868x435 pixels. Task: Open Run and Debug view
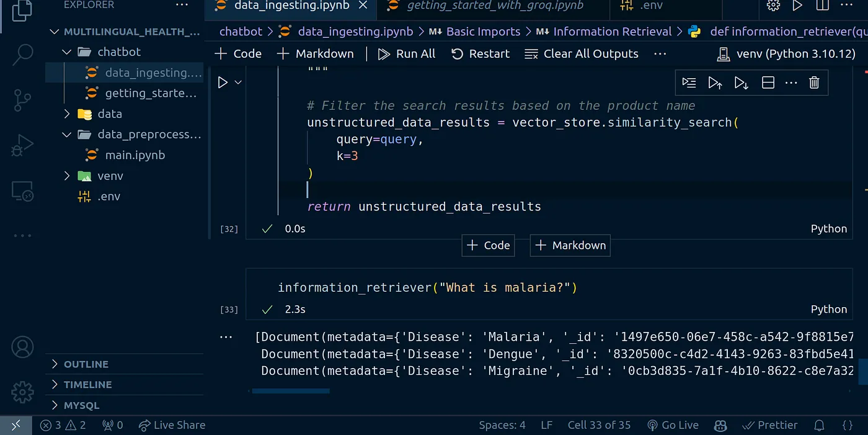tap(22, 145)
